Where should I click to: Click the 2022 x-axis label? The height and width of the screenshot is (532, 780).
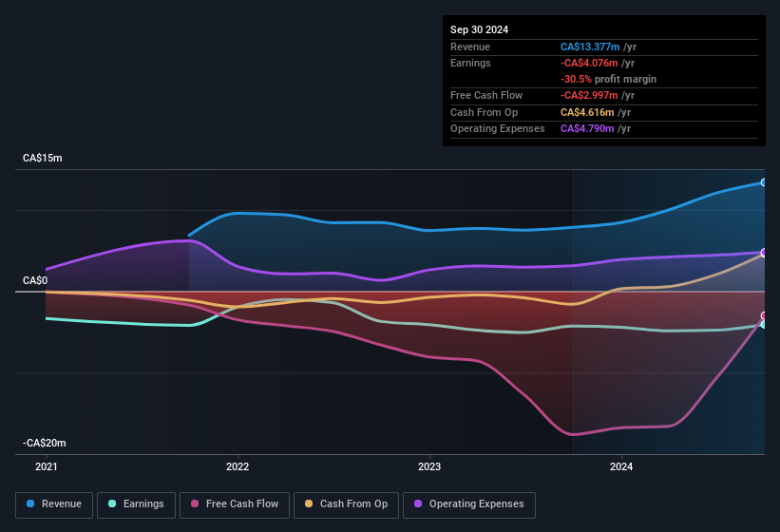point(238,466)
